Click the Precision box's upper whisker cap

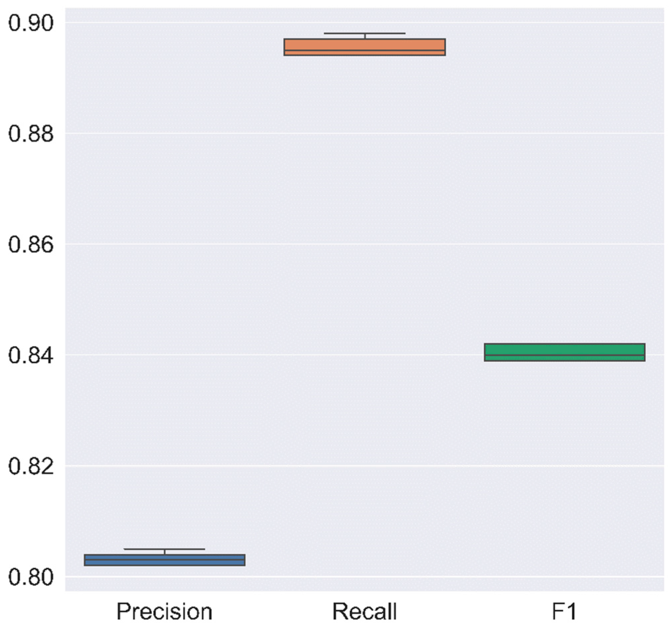[x=165, y=549]
